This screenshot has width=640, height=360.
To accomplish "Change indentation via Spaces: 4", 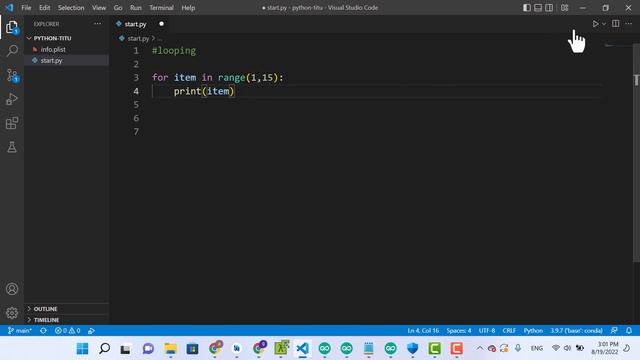I will [458, 331].
